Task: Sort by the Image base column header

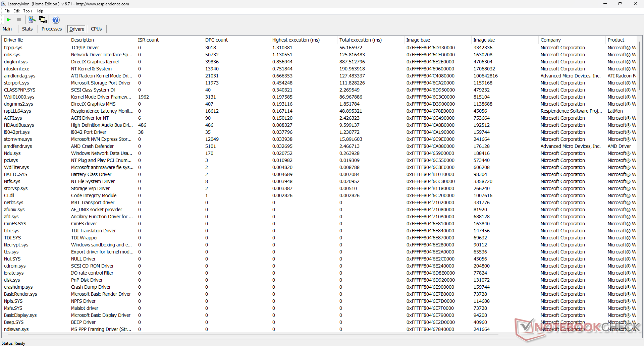Action: [438, 40]
